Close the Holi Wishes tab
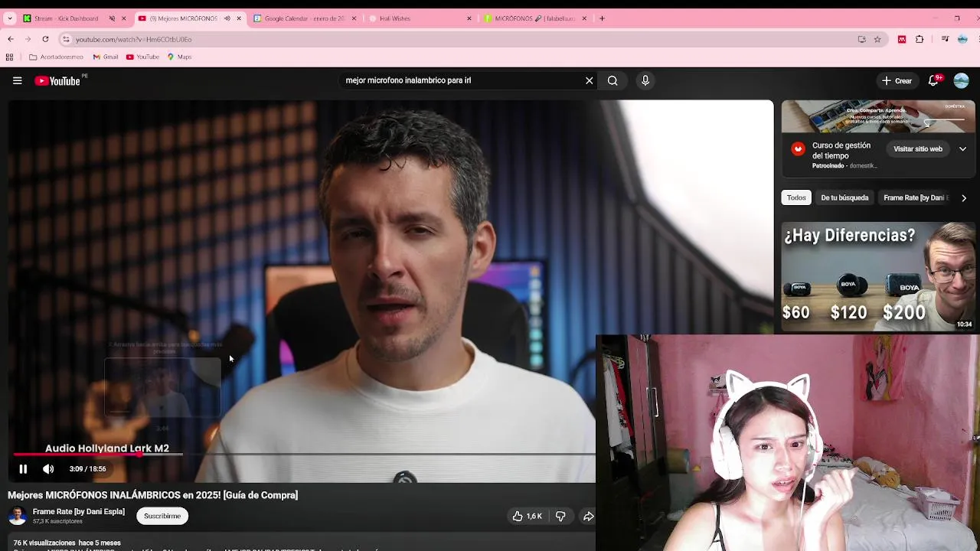980x551 pixels. (469, 18)
